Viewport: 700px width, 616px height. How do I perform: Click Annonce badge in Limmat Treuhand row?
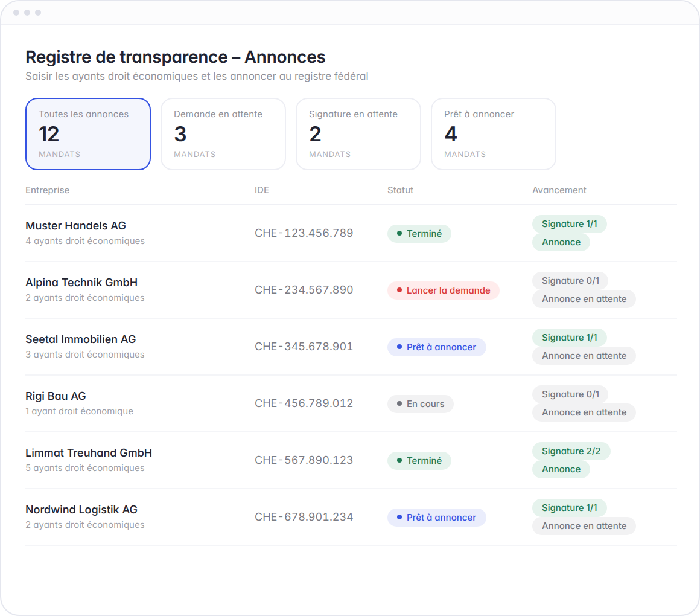[x=561, y=469]
